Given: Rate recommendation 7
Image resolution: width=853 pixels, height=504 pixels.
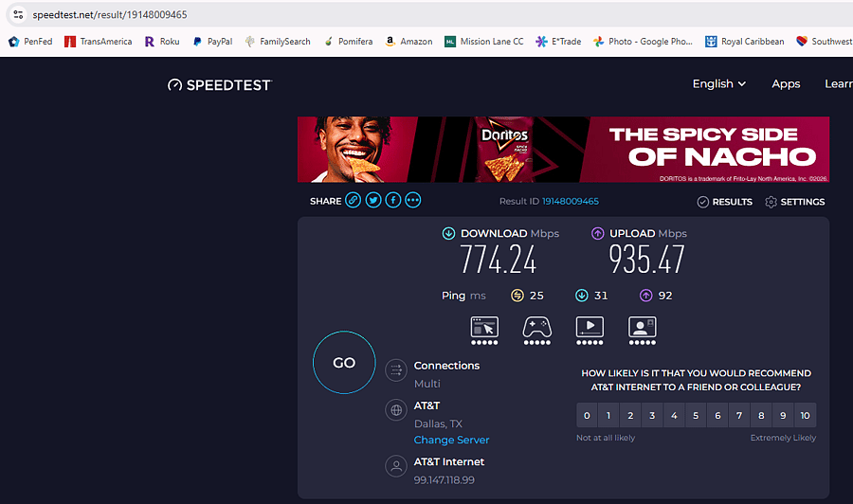Looking at the screenshot, I should coord(739,415).
